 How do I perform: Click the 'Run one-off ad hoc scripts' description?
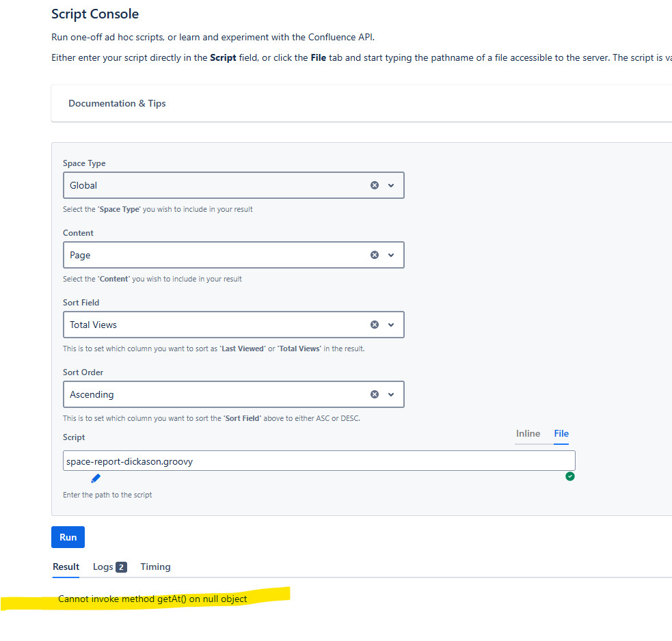213,38
